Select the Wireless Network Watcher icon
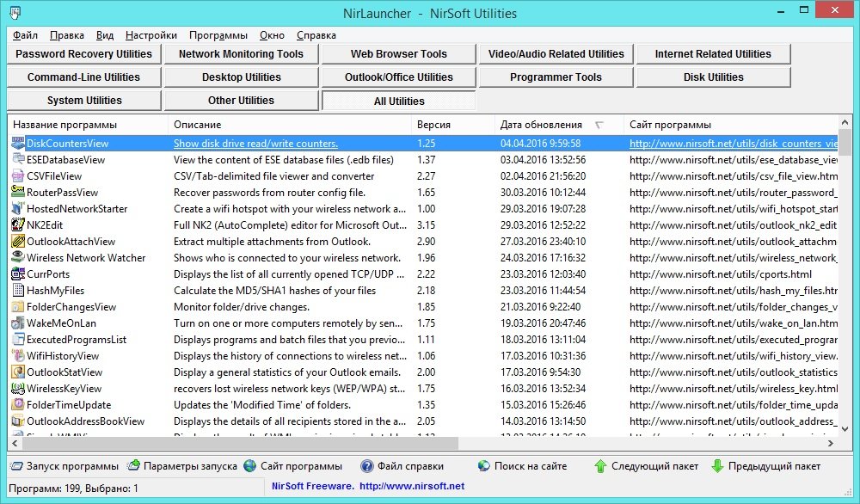Screen dimensions: 860x504 18,258
